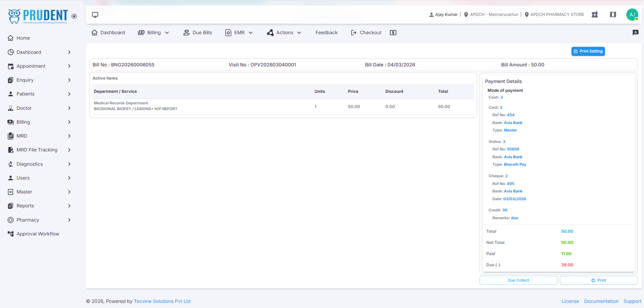Screen dimensions: 644x308
Task: Open the License link in footer
Action: coord(570,301)
